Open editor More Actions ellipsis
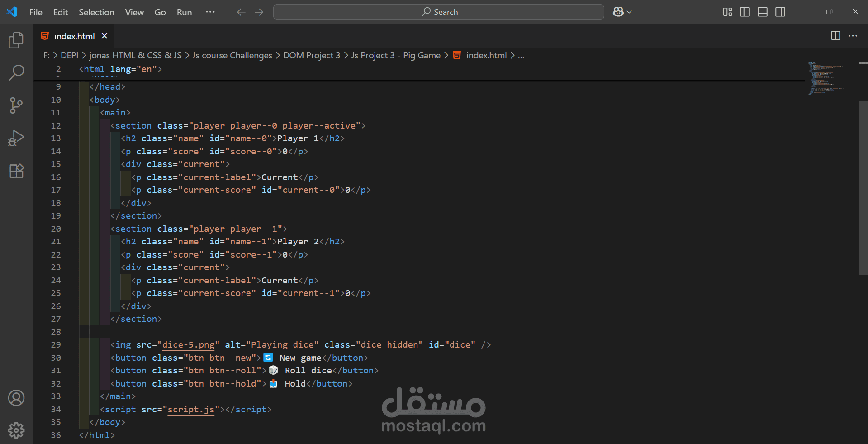The height and width of the screenshot is (444, 868). coord(853,35)
